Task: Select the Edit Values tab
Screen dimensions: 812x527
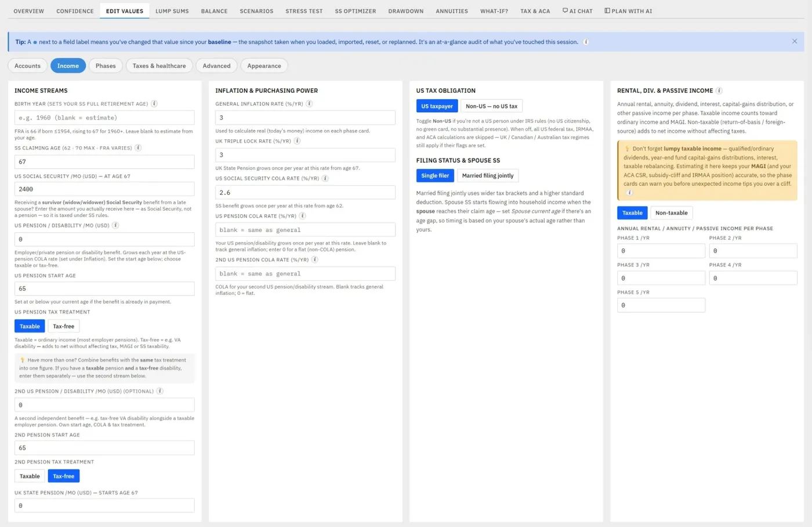Action: pos(124,11)
